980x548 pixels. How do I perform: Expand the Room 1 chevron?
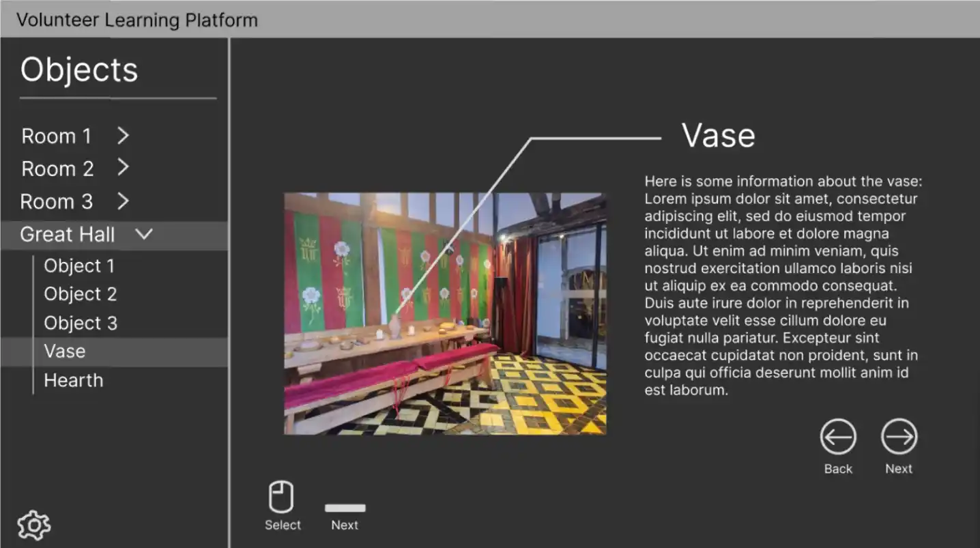click(x=123, y=135)
